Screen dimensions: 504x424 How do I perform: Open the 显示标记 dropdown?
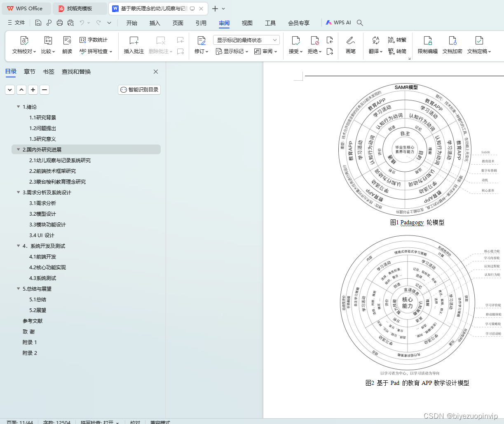pyautogui.click(x=232, y=51)
